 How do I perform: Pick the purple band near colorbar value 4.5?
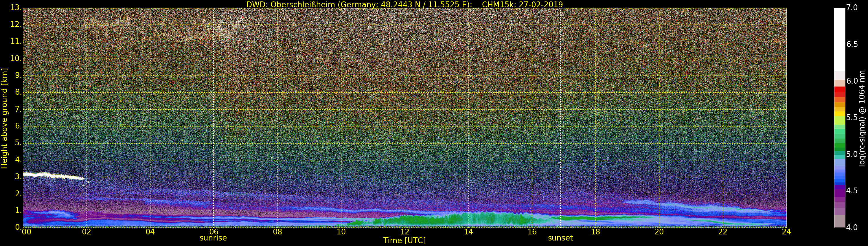click(x=839, y=190)
